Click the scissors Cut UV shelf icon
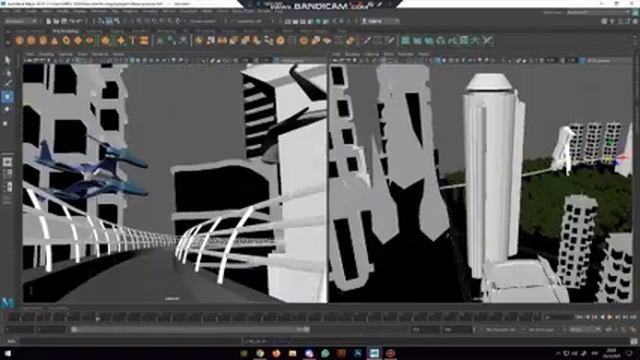Screen dimensions: 640x360 (x=487, y=40)
